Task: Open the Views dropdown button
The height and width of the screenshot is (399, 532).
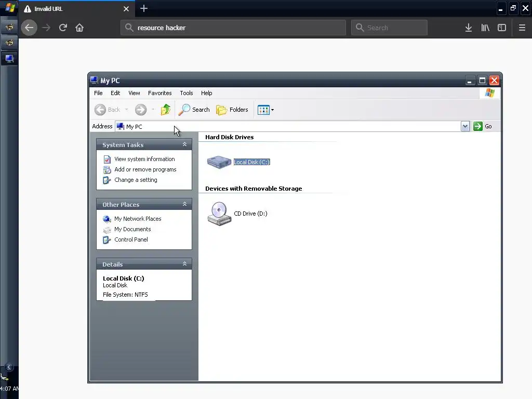Action: (x=265, y=110)
